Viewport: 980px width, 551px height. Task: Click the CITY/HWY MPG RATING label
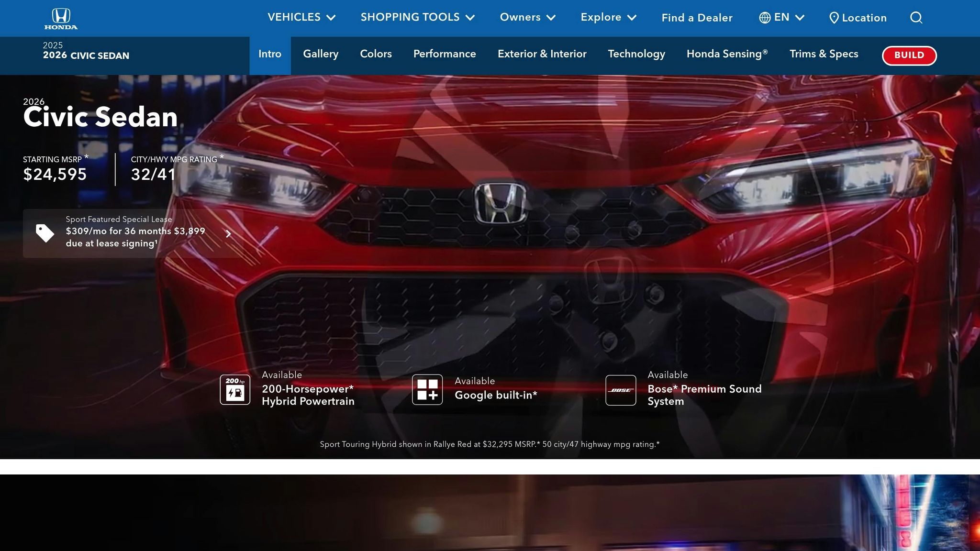pyautogui.click(x=174, y=160)
